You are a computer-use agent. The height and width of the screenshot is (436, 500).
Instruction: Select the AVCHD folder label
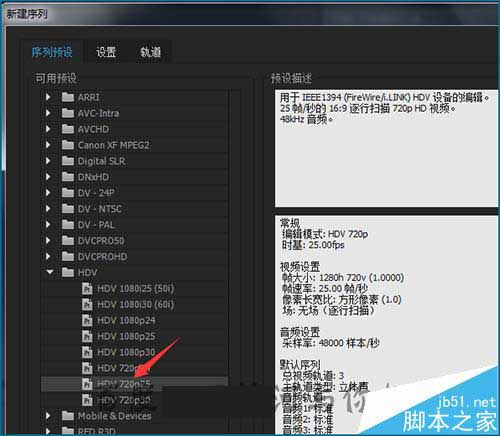[x=93, y=129]
